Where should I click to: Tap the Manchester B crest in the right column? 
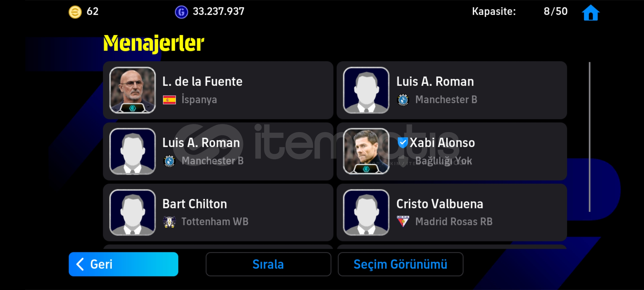(403, 100)
